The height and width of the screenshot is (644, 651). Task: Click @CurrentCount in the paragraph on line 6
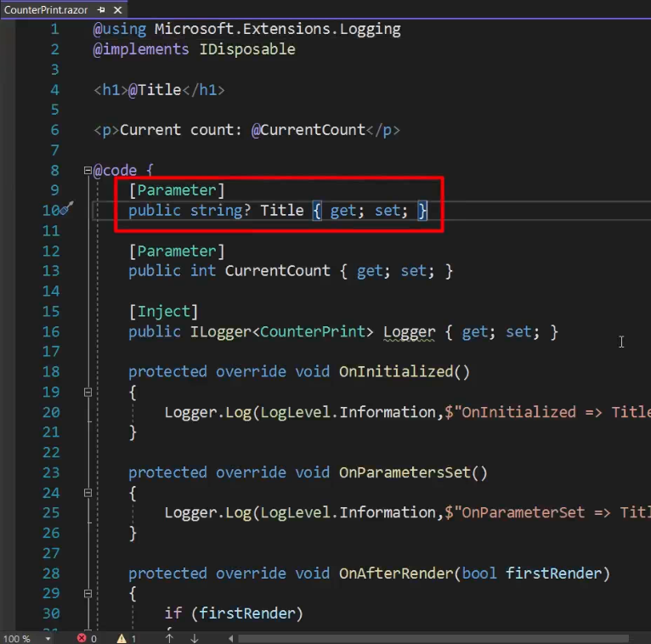point(308,130)
